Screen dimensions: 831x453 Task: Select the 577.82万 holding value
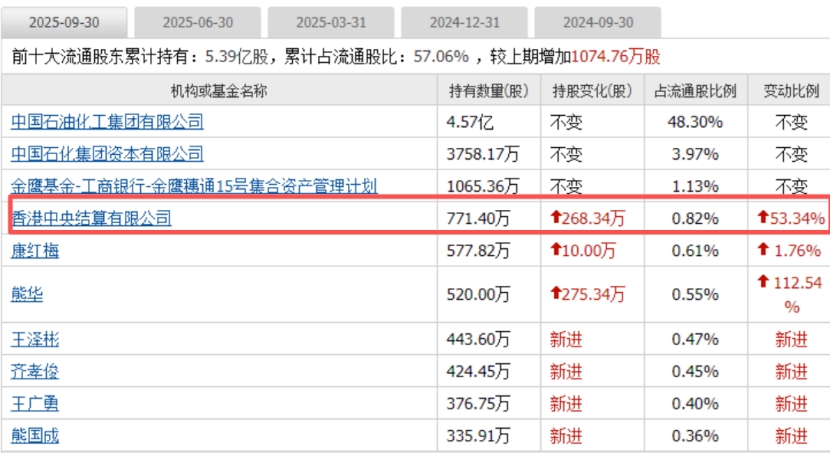[x=478, y=251]
